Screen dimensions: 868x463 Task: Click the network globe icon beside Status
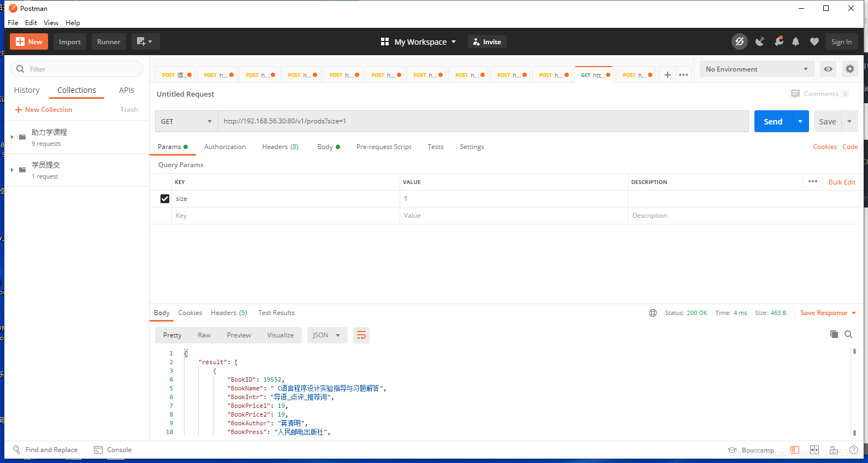click(653, 313)
